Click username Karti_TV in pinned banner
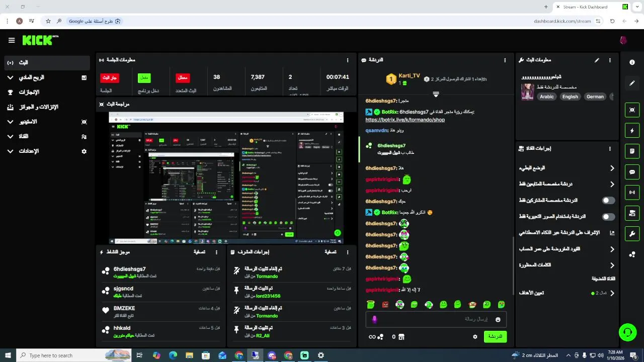The height and width of the screenshot is (362, 644). pyautogui.click(x=409, y=75)
